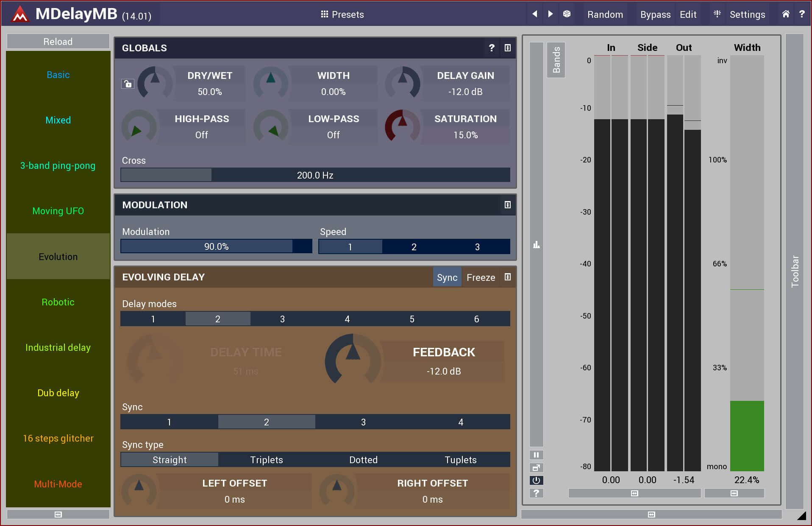Click the collapse handle under the preset list
Image resolution: width=812 pixels, height=526 pixels.
(58, 514)
